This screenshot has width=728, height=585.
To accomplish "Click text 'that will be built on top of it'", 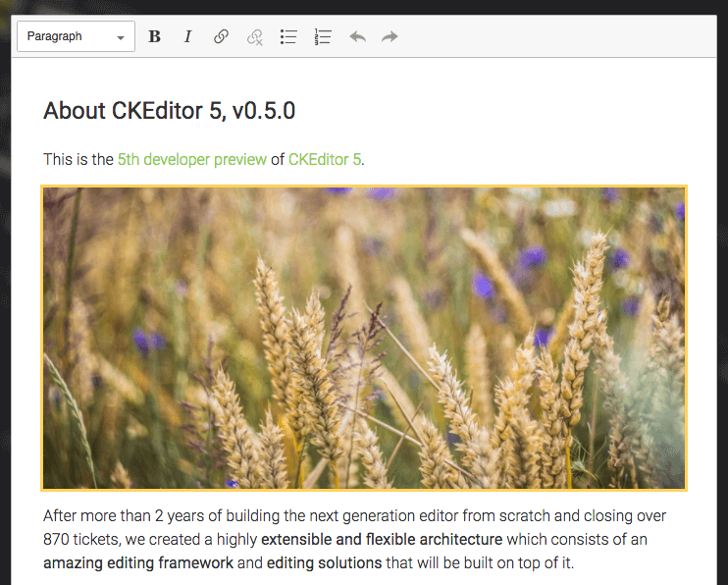I will pos(479,563).
